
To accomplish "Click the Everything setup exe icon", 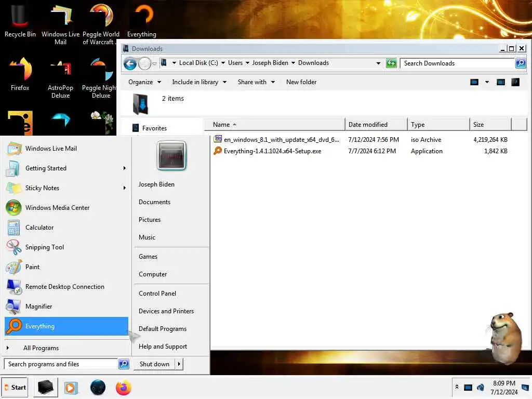I will point(218,151).
